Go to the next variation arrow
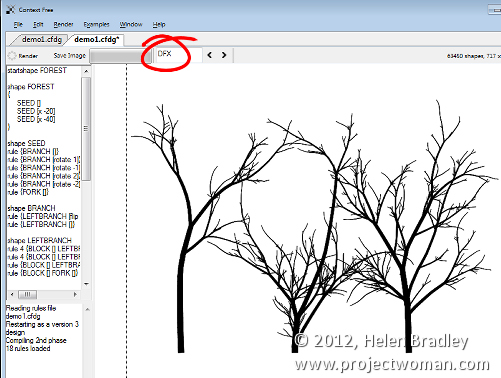Viewport: 501px width, 378px height. [x=224, y=55]
